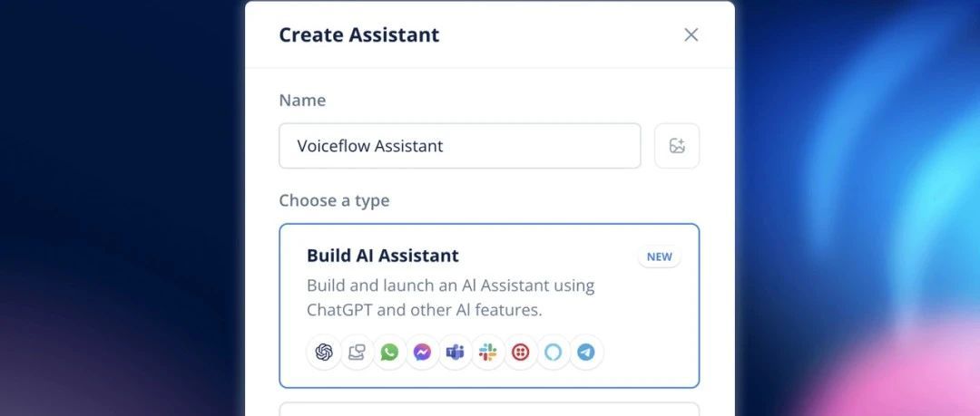Click the WhatsApp channel icon
This screenshot has width=980, height=416.
pyautogui.click(x=389, y=353)
